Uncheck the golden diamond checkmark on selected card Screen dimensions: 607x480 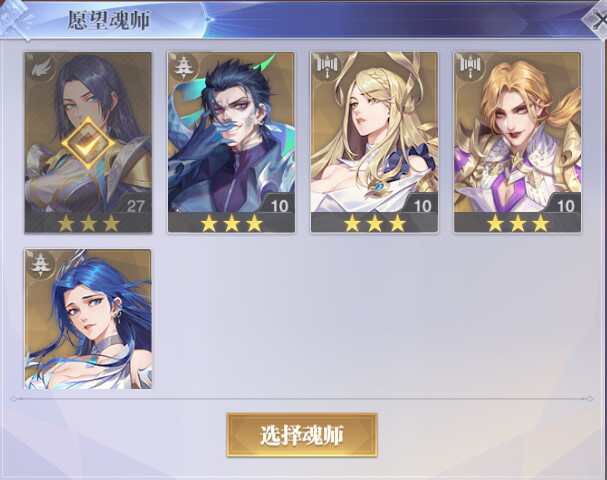[x=88, y=143]
